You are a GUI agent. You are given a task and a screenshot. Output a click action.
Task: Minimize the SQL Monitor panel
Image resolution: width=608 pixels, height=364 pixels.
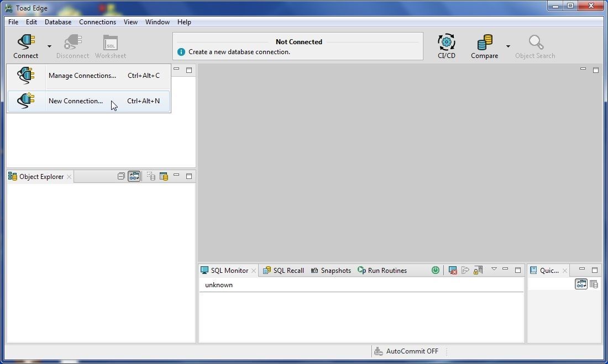click(505, 269)
